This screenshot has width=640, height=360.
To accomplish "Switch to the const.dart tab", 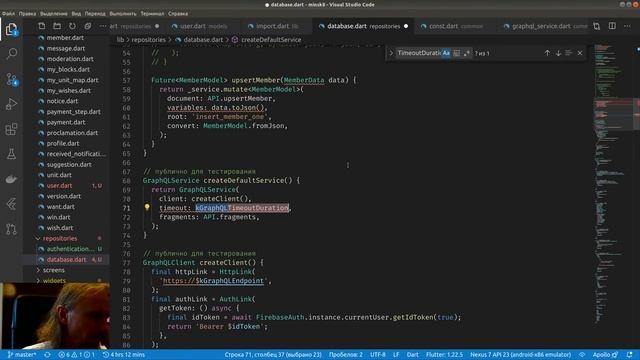I will [x=456, y=26].
